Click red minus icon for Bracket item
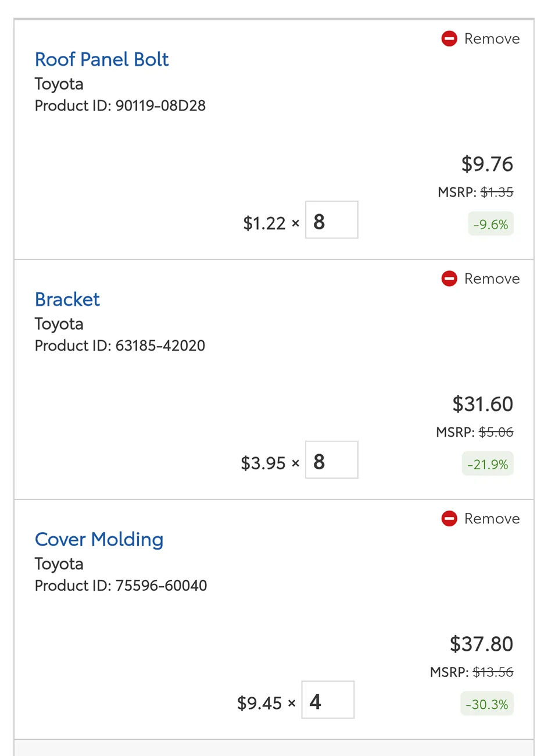Screen dimensions: 548x756 pyautogui.click(x=449, y=279)
